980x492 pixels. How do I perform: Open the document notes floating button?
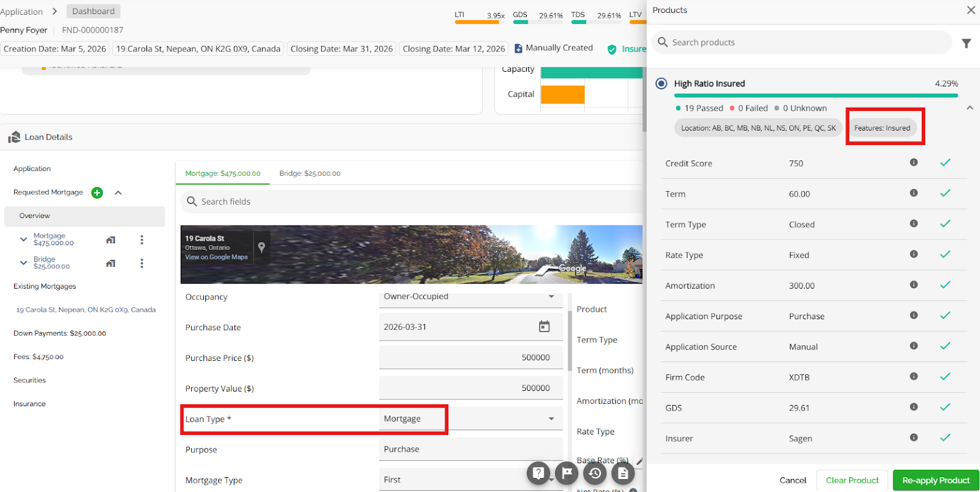pyautogui.click(x=623, y=473)
